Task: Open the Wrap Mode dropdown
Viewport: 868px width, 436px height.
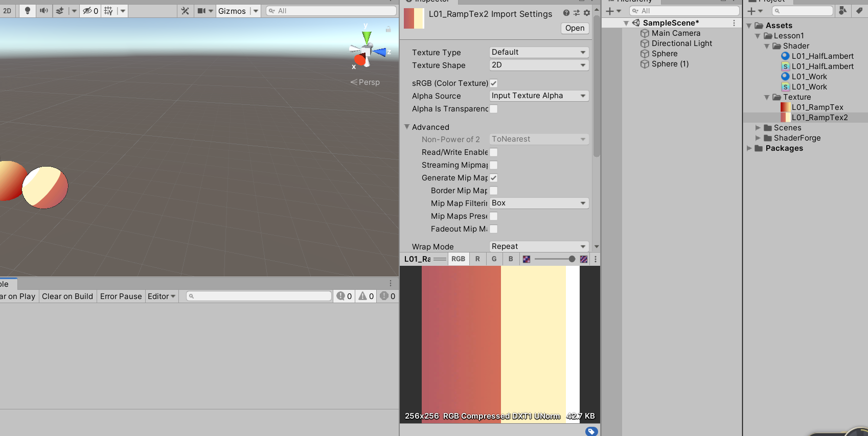Action: 539,246
